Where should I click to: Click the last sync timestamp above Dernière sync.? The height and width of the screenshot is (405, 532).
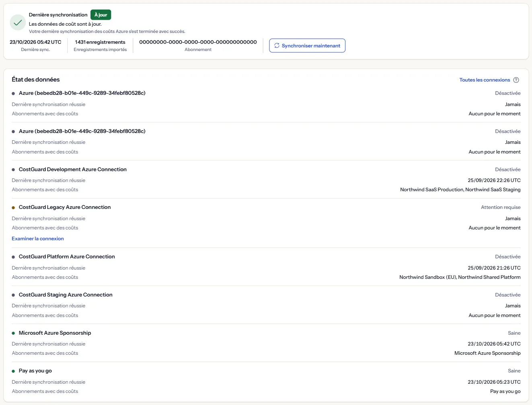(x=35, y=42)
